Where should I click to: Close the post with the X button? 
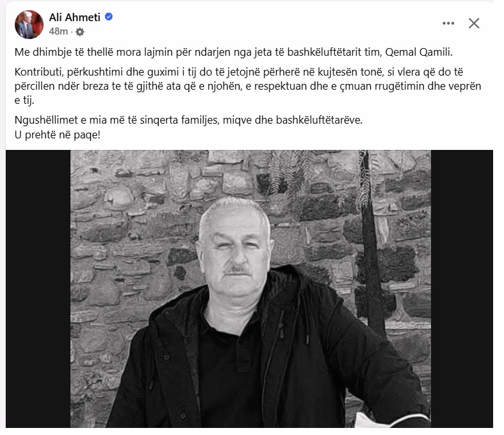[474, 23]
